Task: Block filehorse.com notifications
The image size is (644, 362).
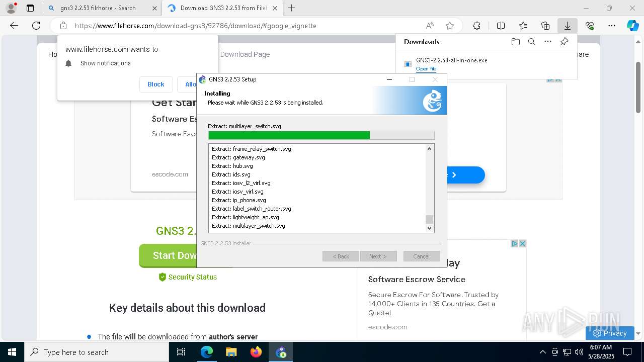Action: point(156,84)
